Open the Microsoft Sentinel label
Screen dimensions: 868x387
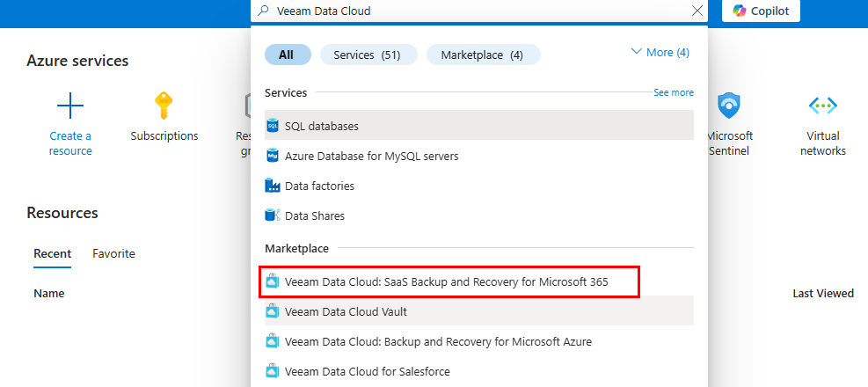coord(731,143)
